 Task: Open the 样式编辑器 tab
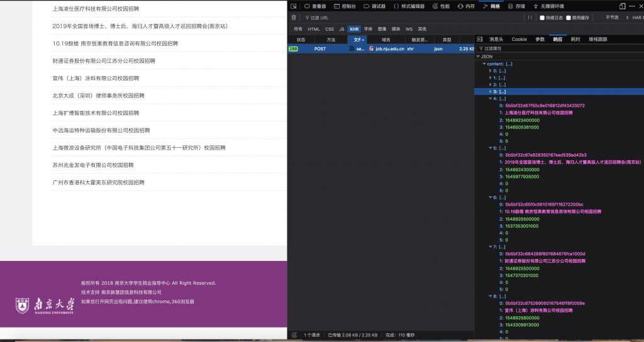tap(409, 6)
